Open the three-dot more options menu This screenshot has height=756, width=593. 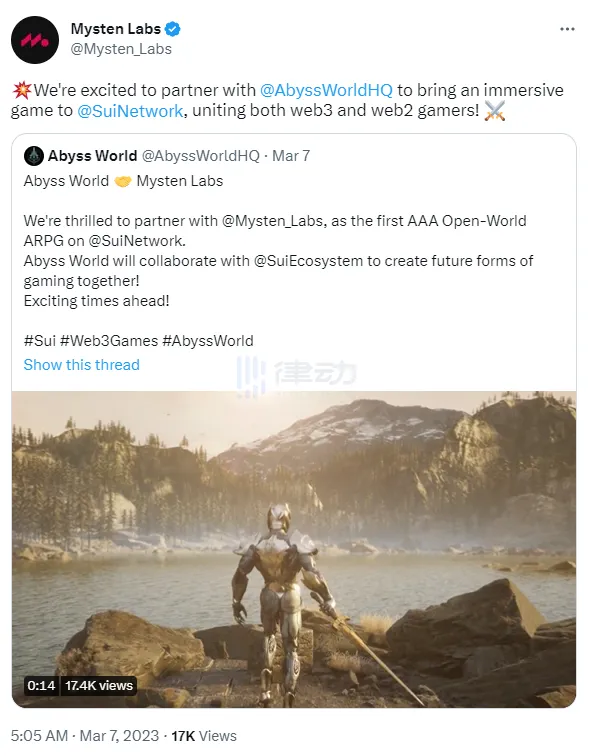point(567,29)
